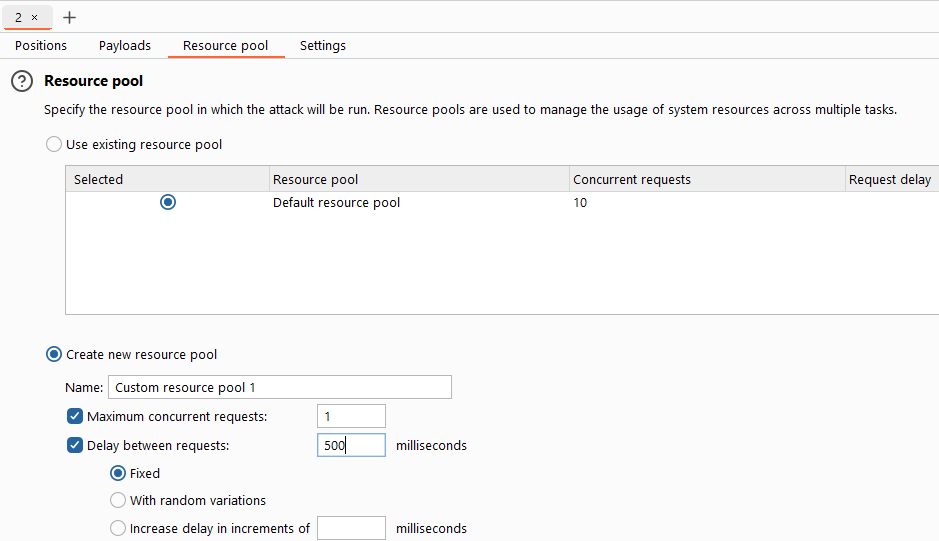Select the Resource pool tab
The image size is (939, 541).
[226, 46]
